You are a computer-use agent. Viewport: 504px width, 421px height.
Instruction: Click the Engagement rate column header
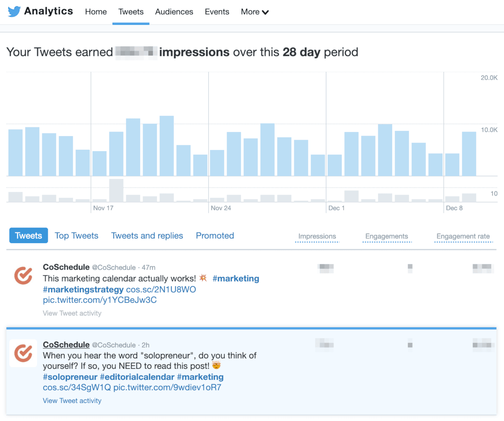(463, 236)
